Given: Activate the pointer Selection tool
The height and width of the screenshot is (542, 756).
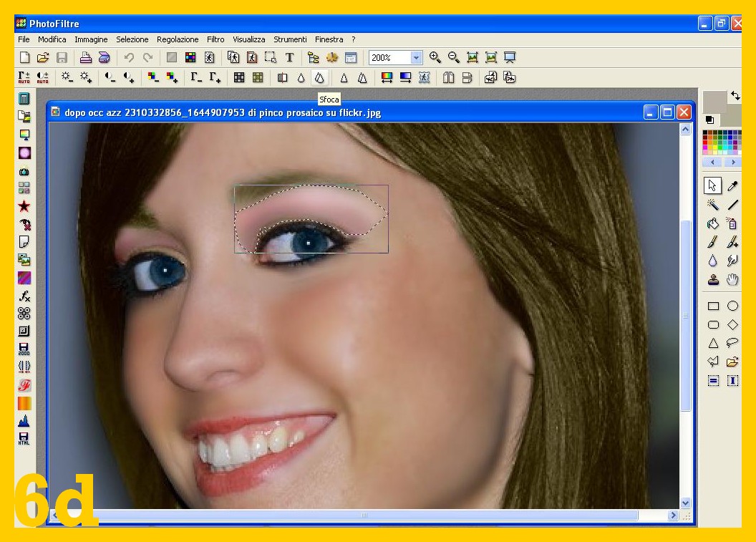Looking at the screenshot, I should (x=713, y=186).
